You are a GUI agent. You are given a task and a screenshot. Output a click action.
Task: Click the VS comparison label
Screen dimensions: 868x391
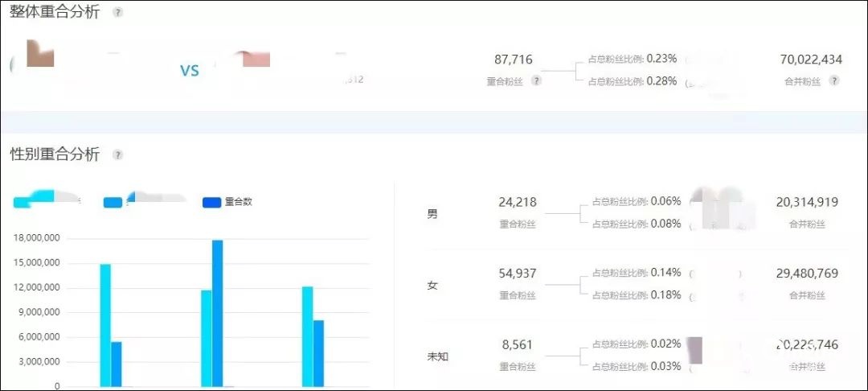click(190, 71)
